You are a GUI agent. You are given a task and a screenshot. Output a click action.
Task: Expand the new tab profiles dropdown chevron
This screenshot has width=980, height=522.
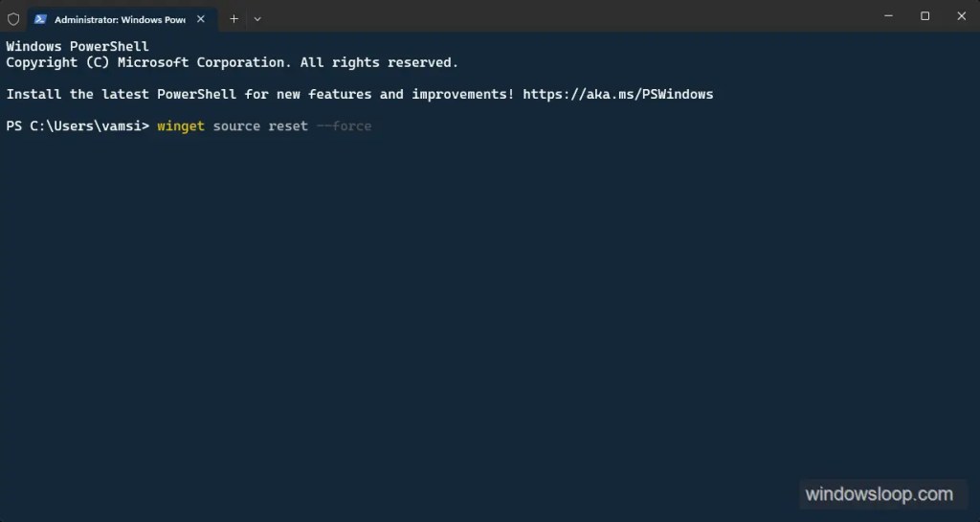[257, 19]
